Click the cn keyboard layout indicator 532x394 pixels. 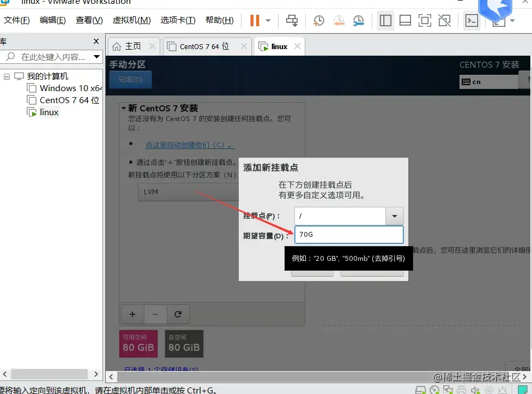click(488, 82)
